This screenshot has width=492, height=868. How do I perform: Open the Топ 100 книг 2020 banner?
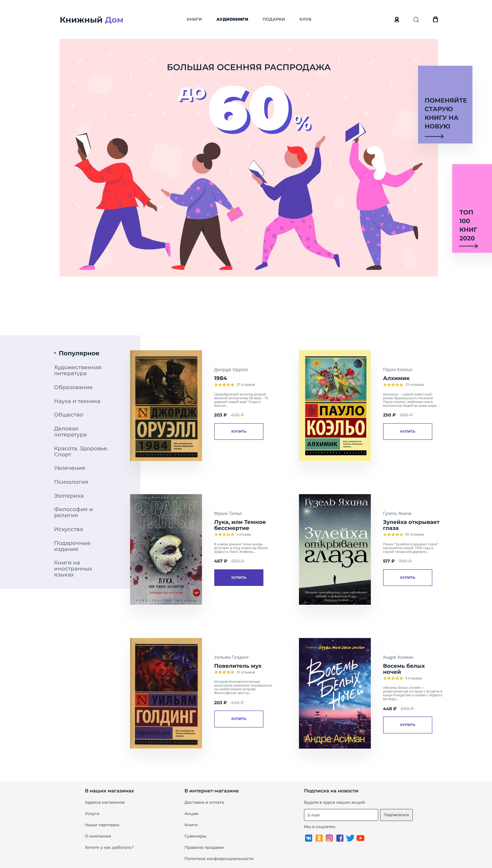tap(472, 208)
